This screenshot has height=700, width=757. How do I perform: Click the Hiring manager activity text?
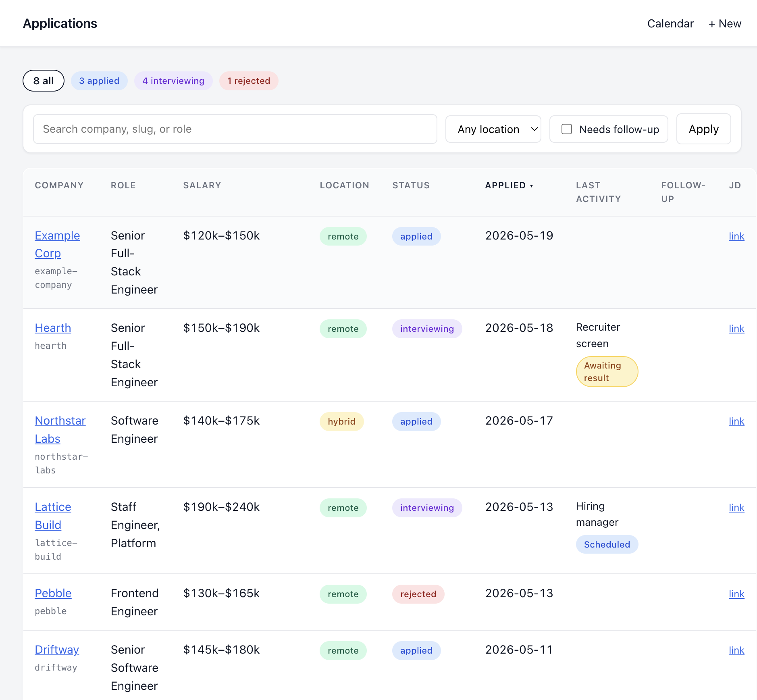pos(597,514)
